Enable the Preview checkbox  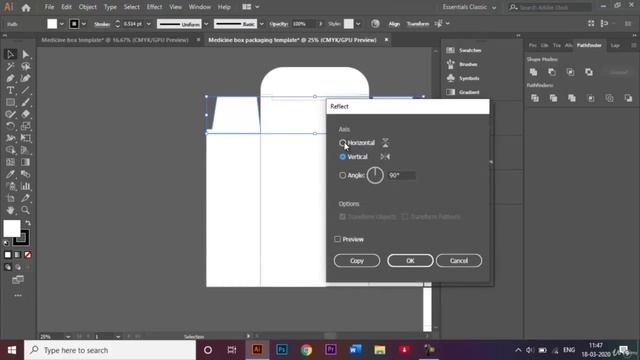coord(338,239)
